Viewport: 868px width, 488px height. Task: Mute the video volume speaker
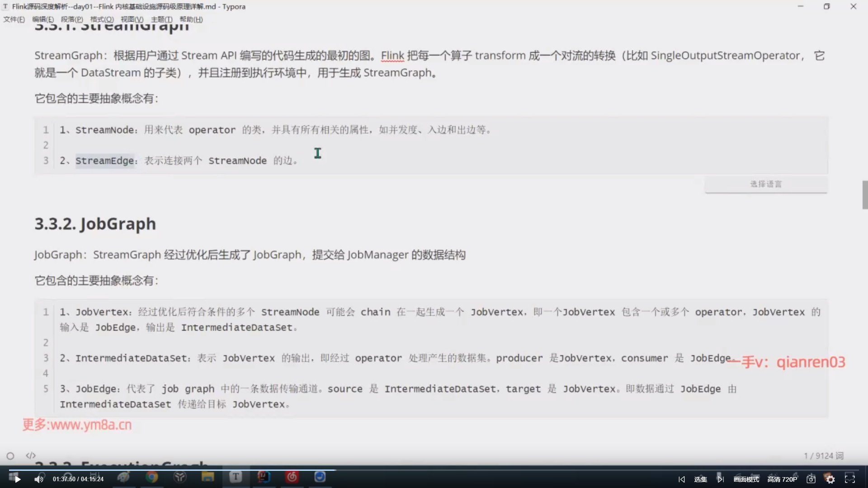[x=39, y=479]
